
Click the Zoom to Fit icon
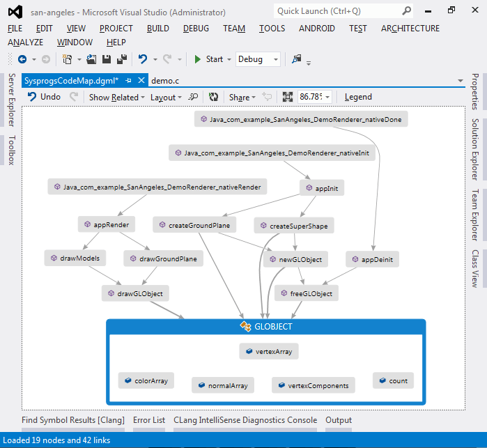(x=288, y=97)
